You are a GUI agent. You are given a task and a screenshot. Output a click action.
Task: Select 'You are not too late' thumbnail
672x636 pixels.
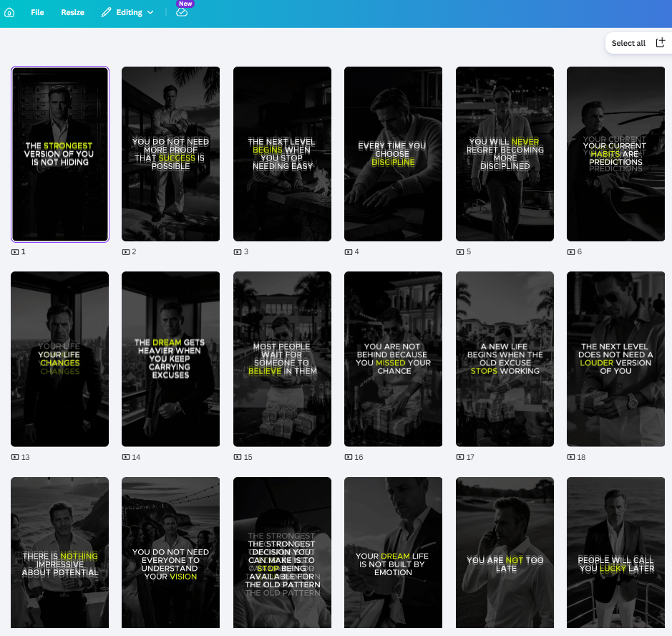click(505, 552)
